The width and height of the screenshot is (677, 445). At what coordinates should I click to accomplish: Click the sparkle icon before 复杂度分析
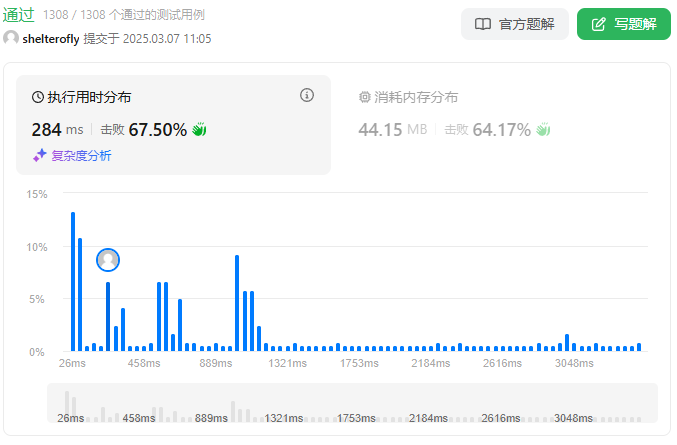[40, 155]
